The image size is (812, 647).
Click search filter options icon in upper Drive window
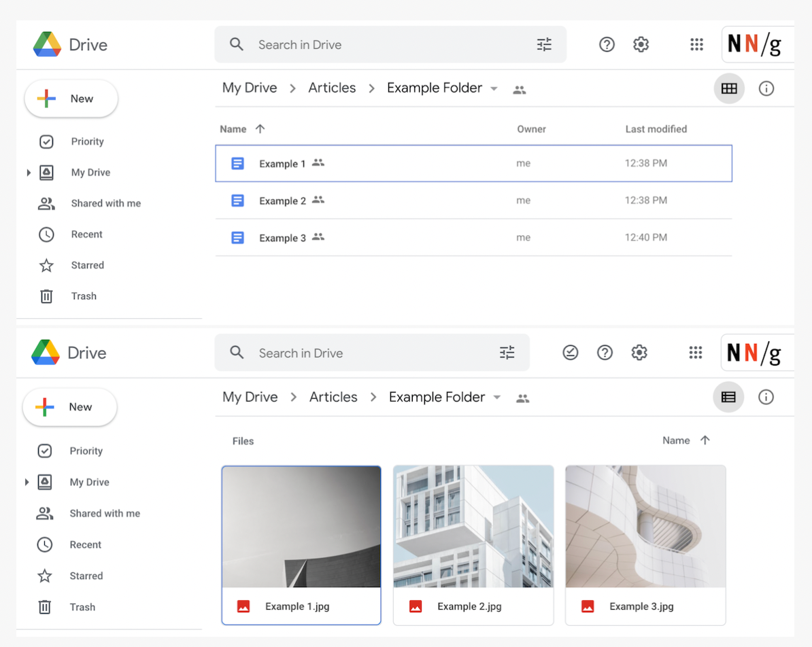544,44
